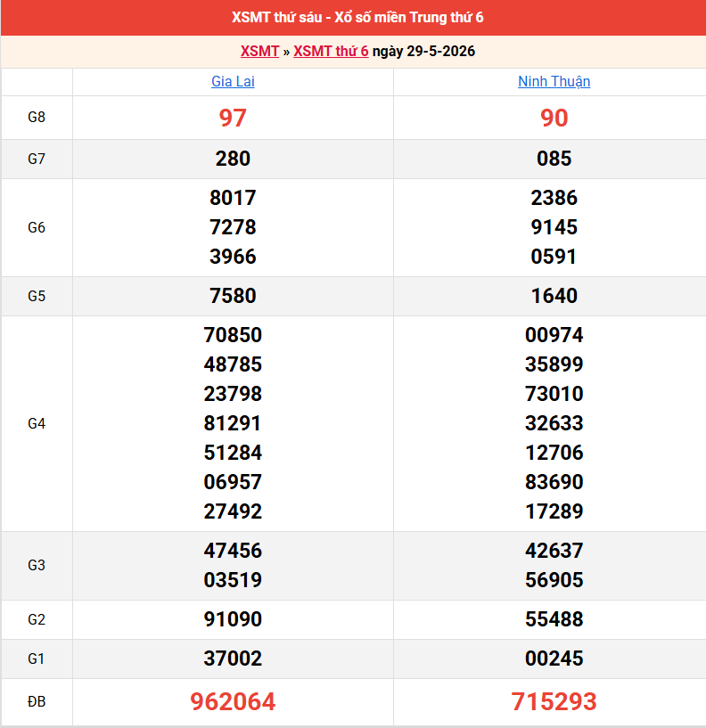
Task: Select Ninh Thuận G6 number 0591
Action: pos(554,257)
